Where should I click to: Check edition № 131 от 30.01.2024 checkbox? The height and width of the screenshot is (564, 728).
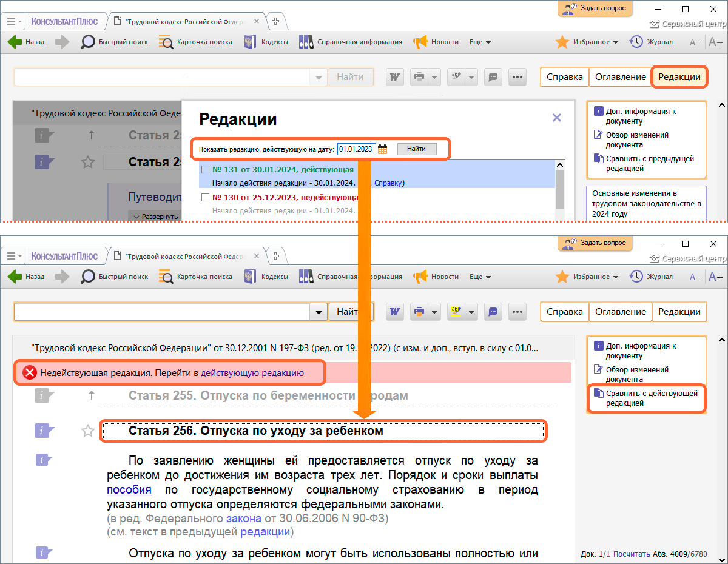coord(205,170)
